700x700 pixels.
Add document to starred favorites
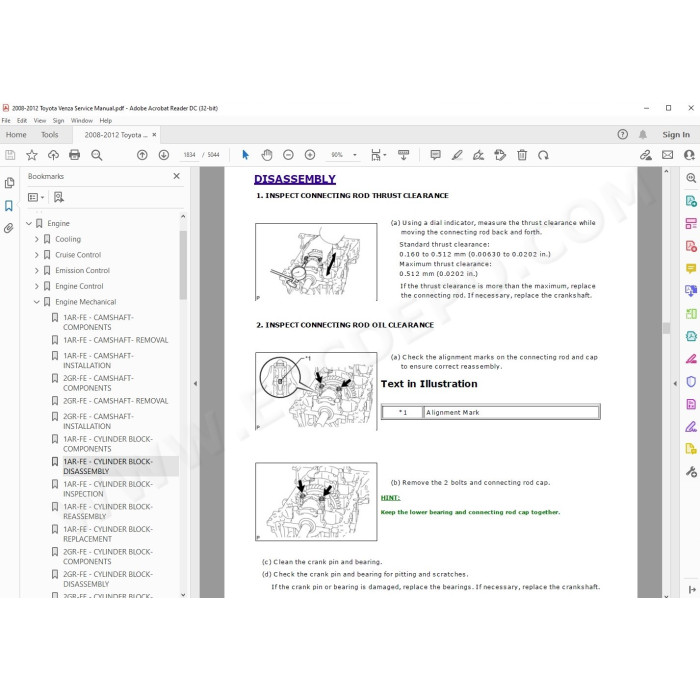[x=32, y=155]
